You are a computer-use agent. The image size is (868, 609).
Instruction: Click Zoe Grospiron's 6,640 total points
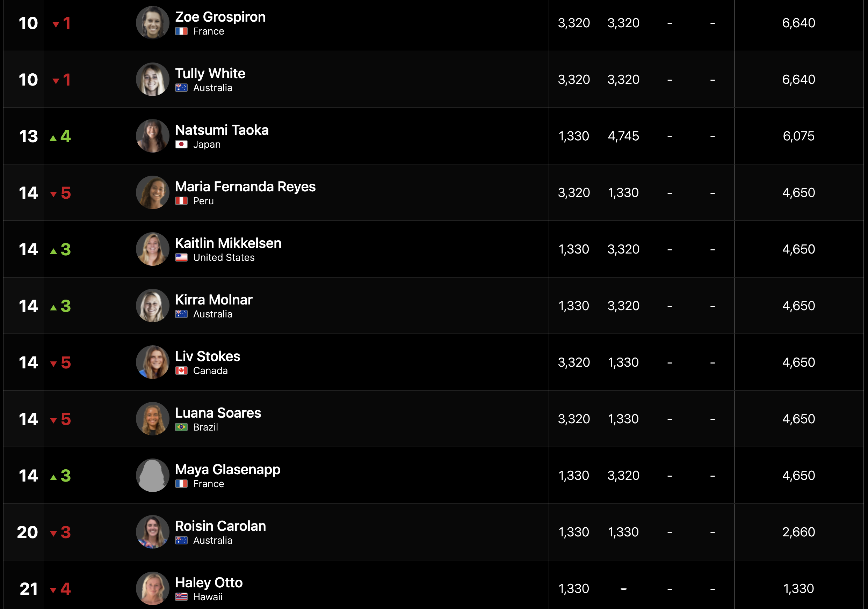pos(798,23)
